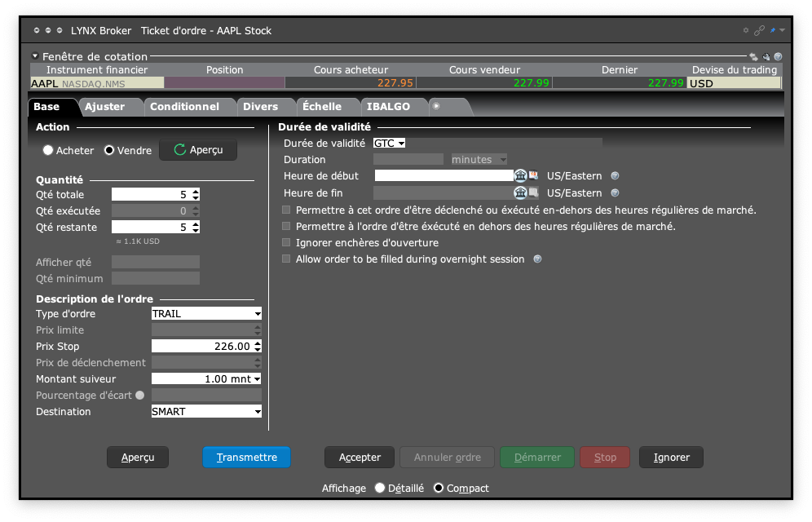812x522 pixels.
Task: Check Allow order filled during overnight session
Action: [x=286, y=259]
